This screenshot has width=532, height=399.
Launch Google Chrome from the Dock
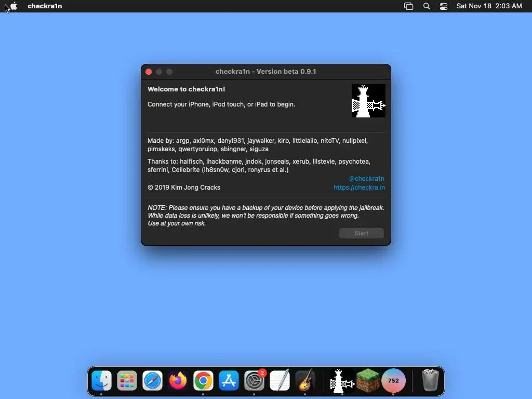[203, 380]
